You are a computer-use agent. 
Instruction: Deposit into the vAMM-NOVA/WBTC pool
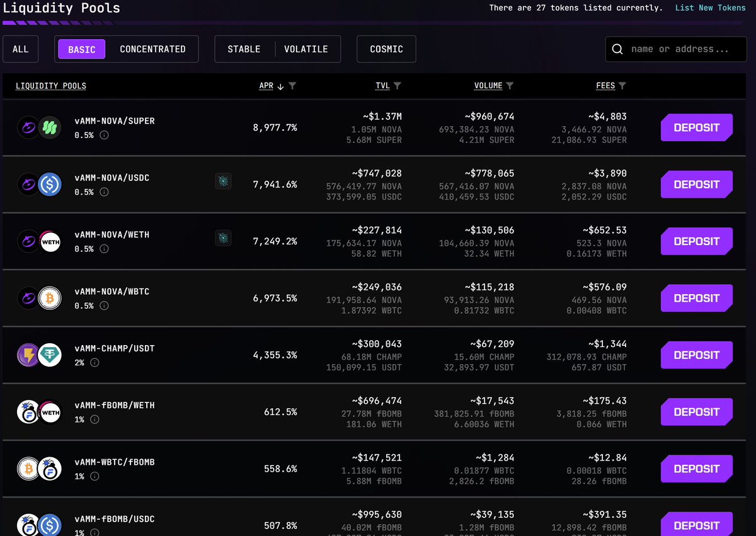[x=697, y=299]
